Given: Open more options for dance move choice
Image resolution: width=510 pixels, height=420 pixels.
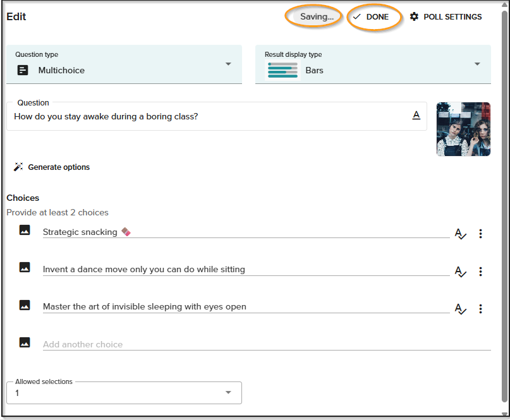Looking at the screenshot, I should point(480,272).
